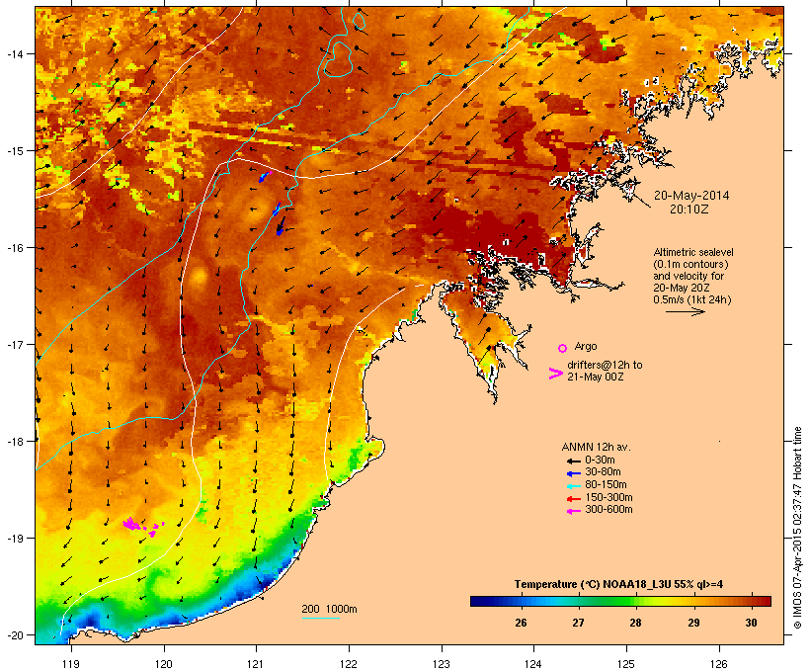
Task: Click the cyan 200/1000m isobath legend line
Action: click(320, 618)
